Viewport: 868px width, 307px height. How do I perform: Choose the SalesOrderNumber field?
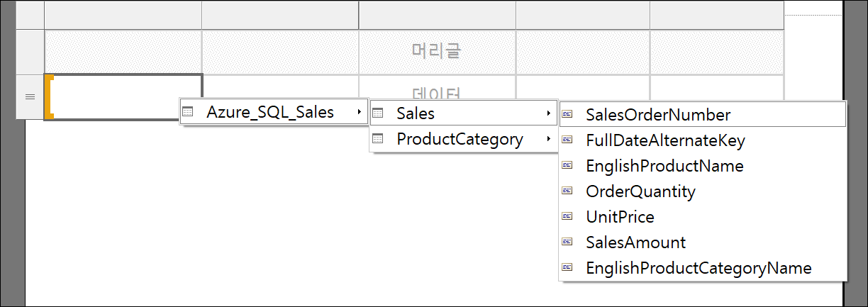click(702, 114)
